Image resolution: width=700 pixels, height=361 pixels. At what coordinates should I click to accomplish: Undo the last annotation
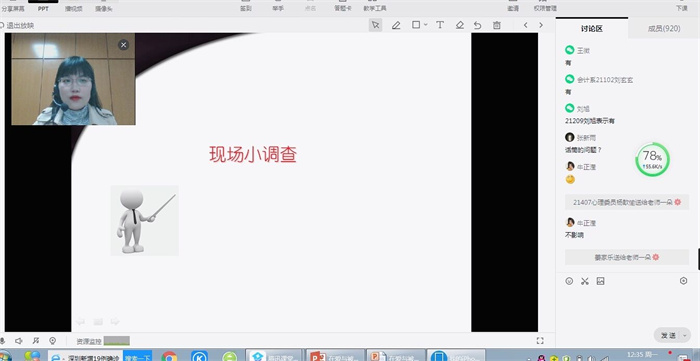click(478, 25)
